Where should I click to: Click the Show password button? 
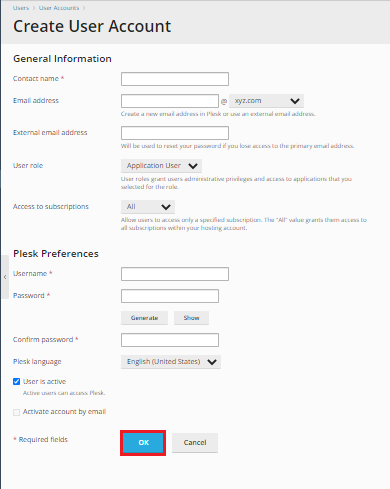tap(191, 318)
